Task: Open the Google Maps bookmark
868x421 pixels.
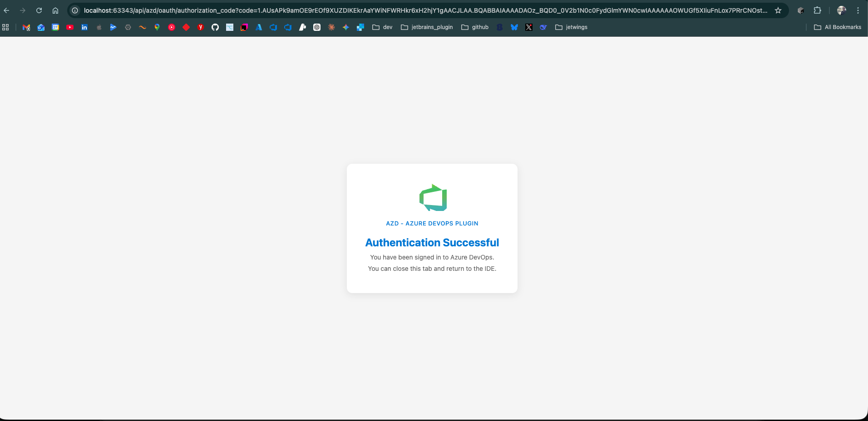Action: (157, 27)
